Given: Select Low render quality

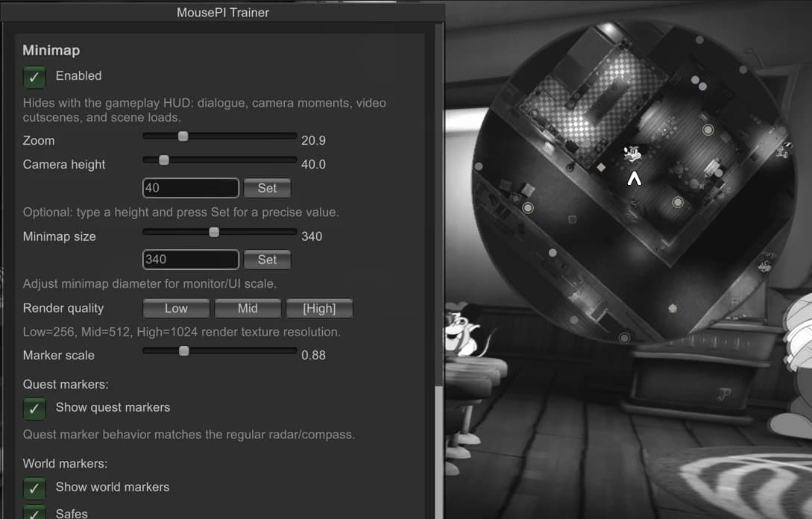Looking at the screenshot, I should coord(176,308).
